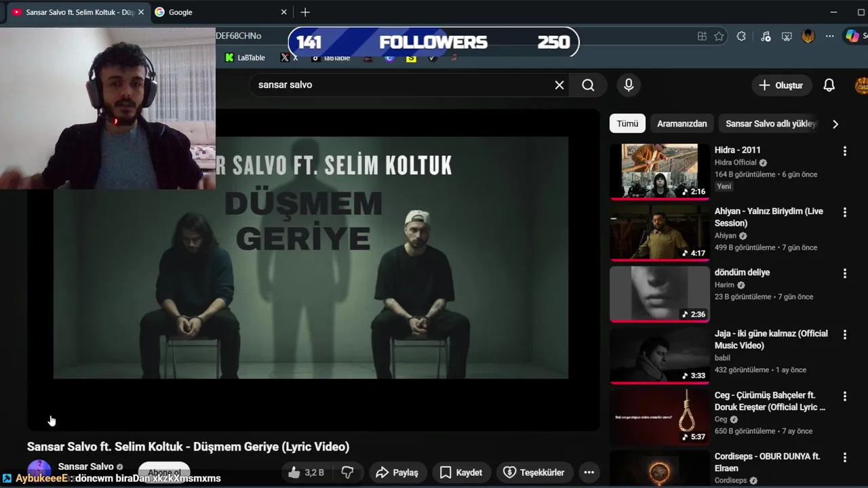Image resolution: width=868 pixels, height=488 pixels.
Task: Click the 'döndüm deliye' video title
Action: 742,272
